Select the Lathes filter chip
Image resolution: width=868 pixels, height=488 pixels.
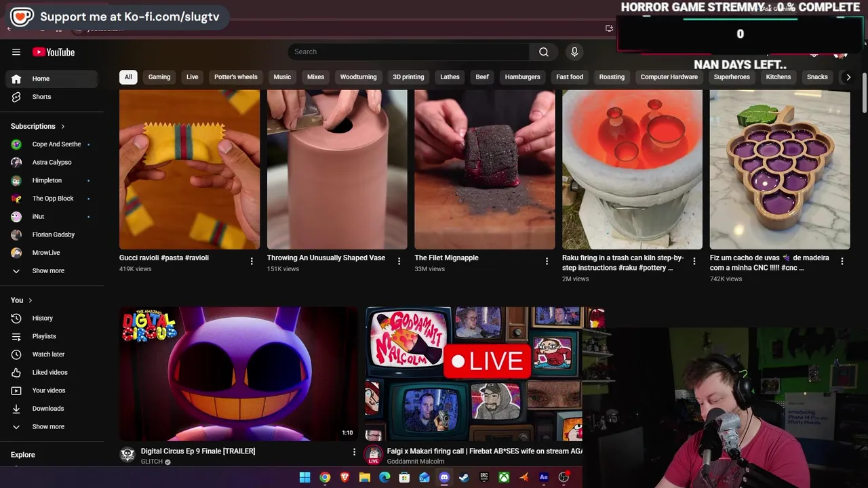click(x=450, y=77)
